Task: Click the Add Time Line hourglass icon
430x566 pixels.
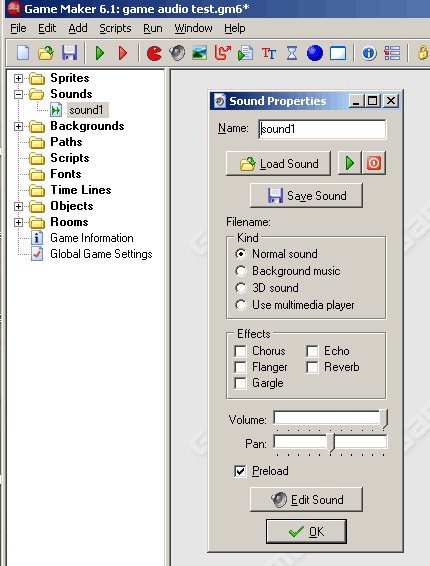Action: [x=292, y=53]
